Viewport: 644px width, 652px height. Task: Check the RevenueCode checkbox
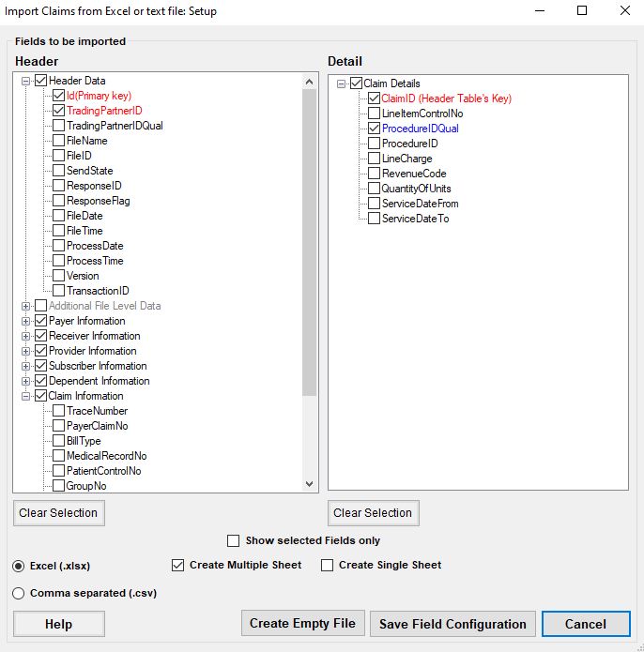(374, 173)
